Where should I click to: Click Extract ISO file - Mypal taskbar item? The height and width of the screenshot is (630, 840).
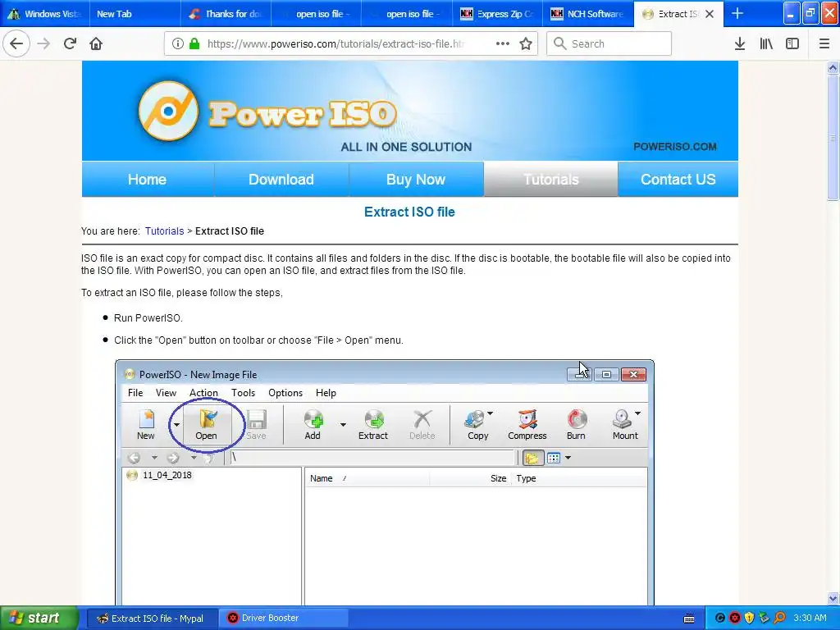tap(152, 618)
